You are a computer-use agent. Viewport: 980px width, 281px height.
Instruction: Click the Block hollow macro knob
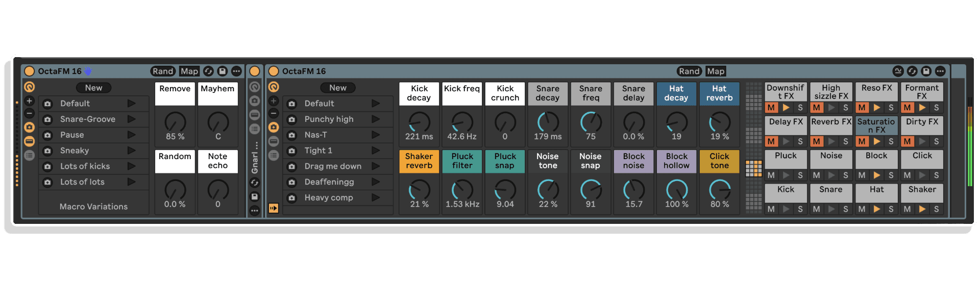click(677, 190)
